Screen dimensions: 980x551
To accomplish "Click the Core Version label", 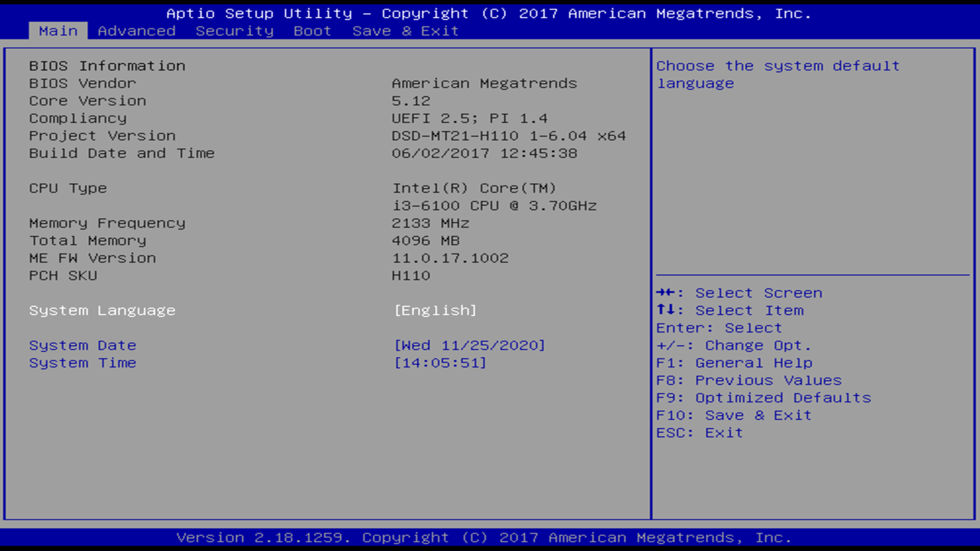I will pos(88,101).
